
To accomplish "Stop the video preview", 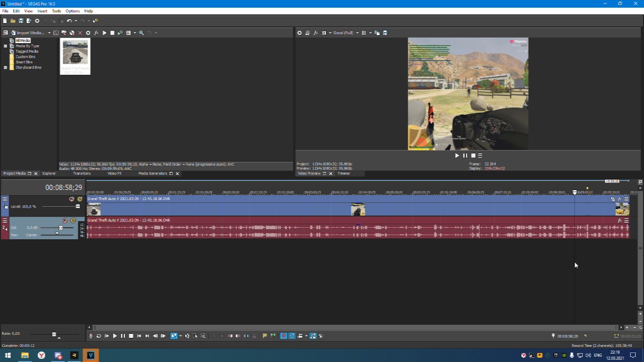I will (473, 155).
